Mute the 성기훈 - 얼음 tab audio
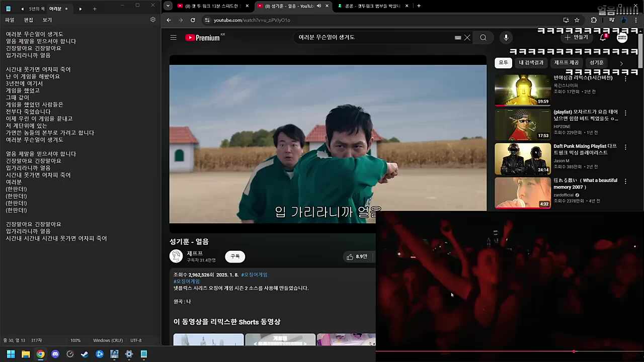 (x=318, y=6)
